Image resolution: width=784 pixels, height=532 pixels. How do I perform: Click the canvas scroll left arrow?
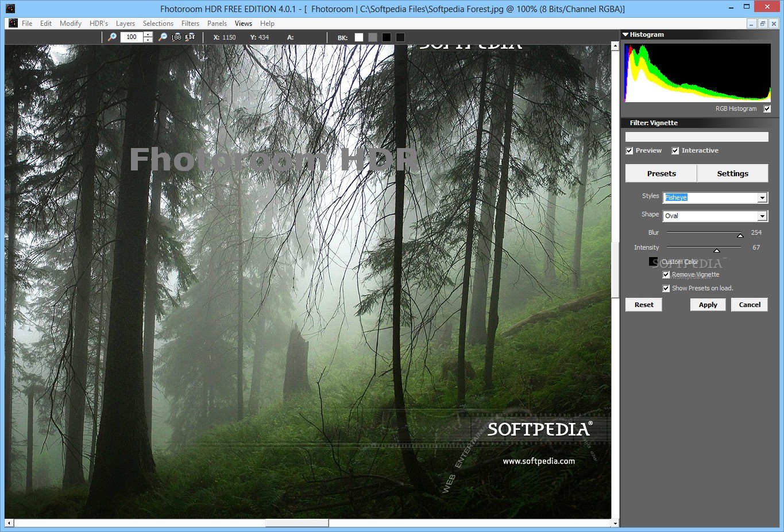[x=9, y=523]
